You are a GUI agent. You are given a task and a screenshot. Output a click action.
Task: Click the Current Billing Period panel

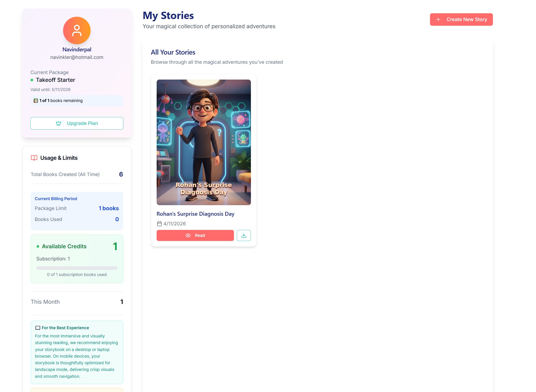click(x=77, y=211)
